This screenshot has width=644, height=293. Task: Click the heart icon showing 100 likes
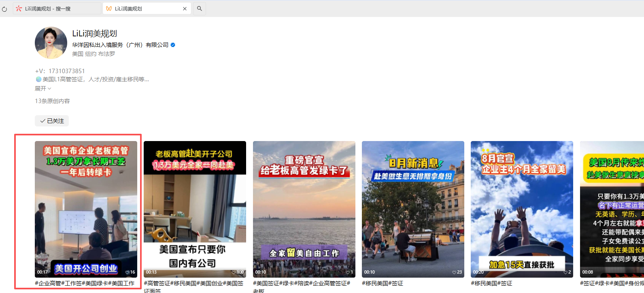click(233, 272)
